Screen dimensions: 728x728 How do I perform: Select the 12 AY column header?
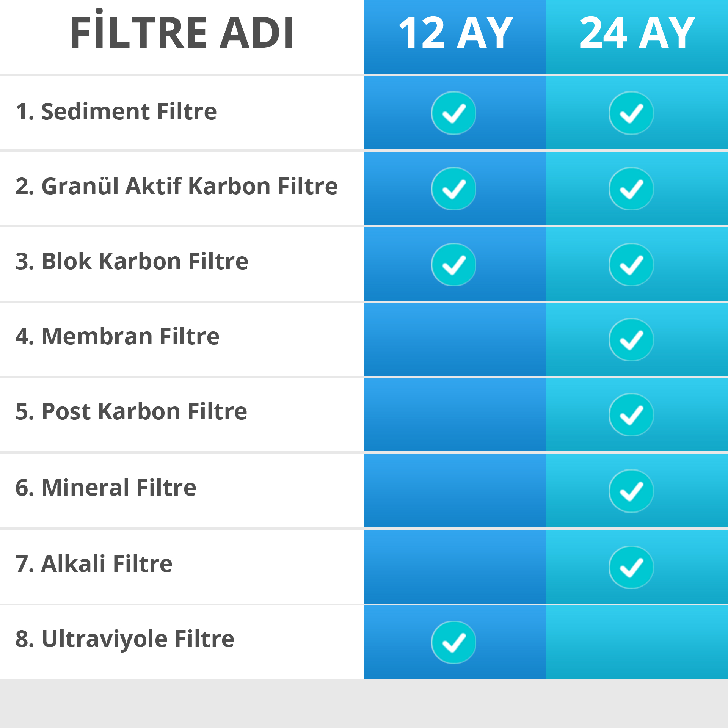coord(455,34)
